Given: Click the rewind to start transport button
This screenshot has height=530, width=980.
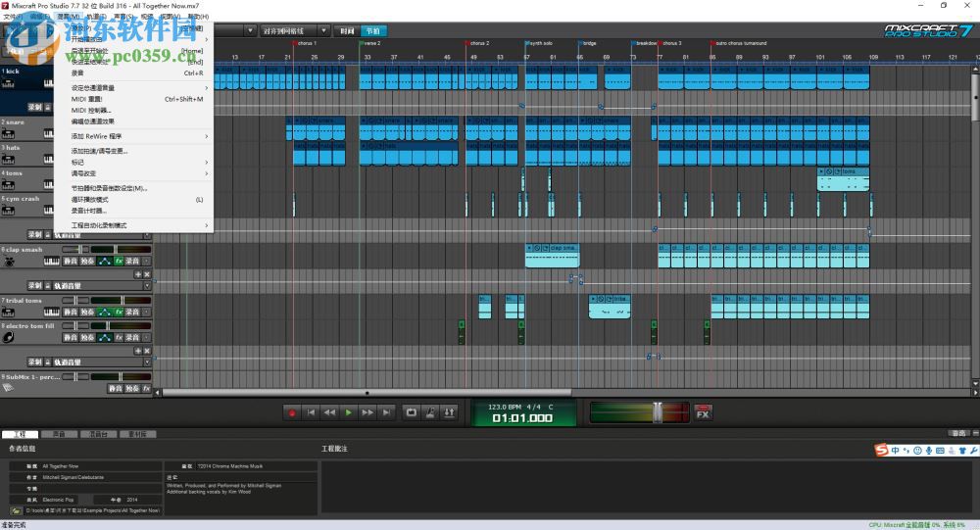Looking at the screenshot, I should (x=311, y=412).
